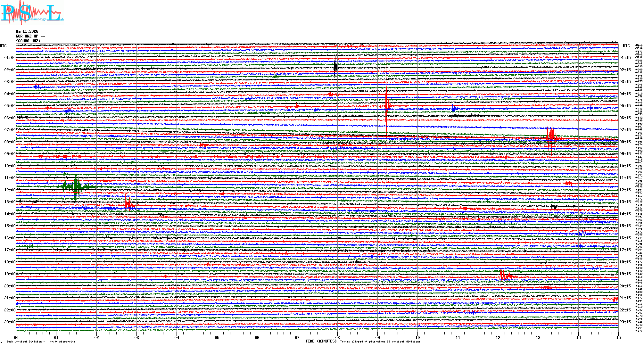
Task: Click the PSL seismology lab logo
Action: (x=31, y=13)
